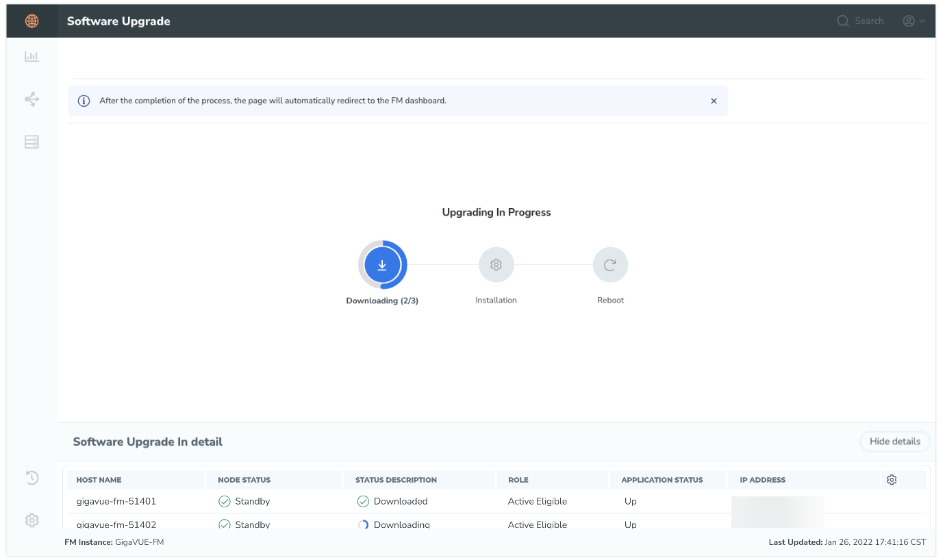Viewport: 945px width, 560px height.
Task: Open the history clock icon in sidebar
Action: pos(32,478)
